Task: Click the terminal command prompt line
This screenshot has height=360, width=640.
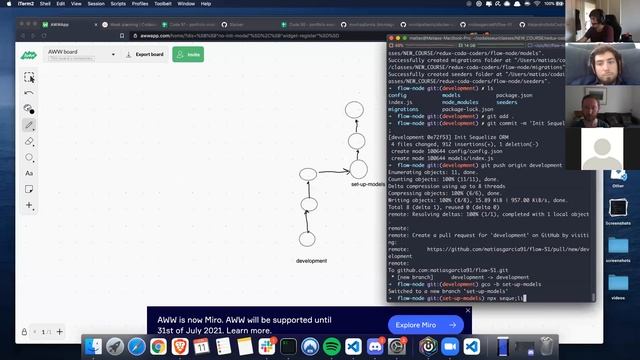Action: click(490, 298)
